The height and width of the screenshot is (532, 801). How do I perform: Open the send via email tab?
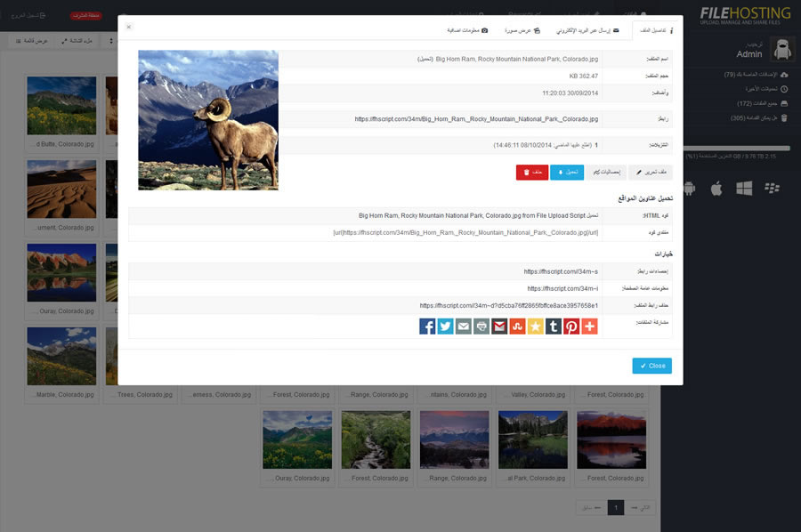[x=587, y=30]
